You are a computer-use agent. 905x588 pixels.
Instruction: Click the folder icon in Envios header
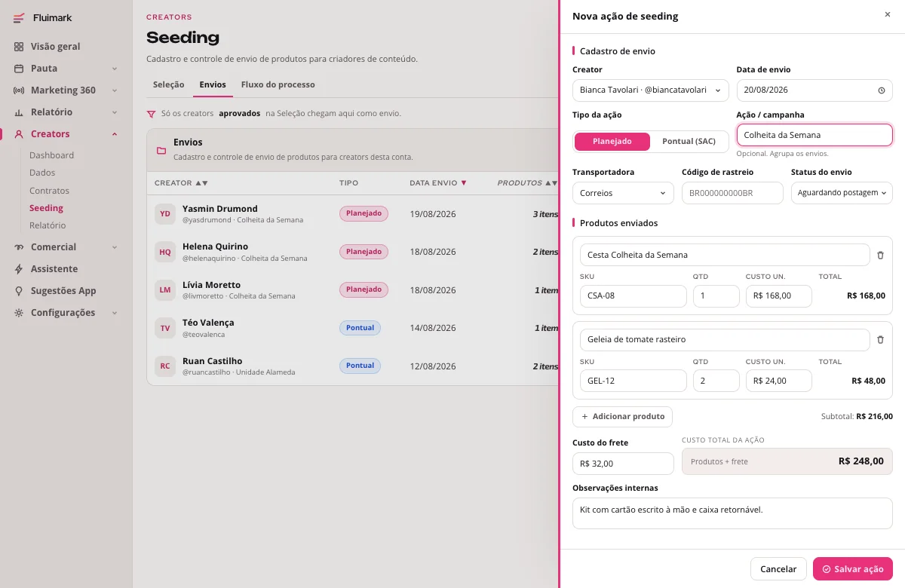161,150
